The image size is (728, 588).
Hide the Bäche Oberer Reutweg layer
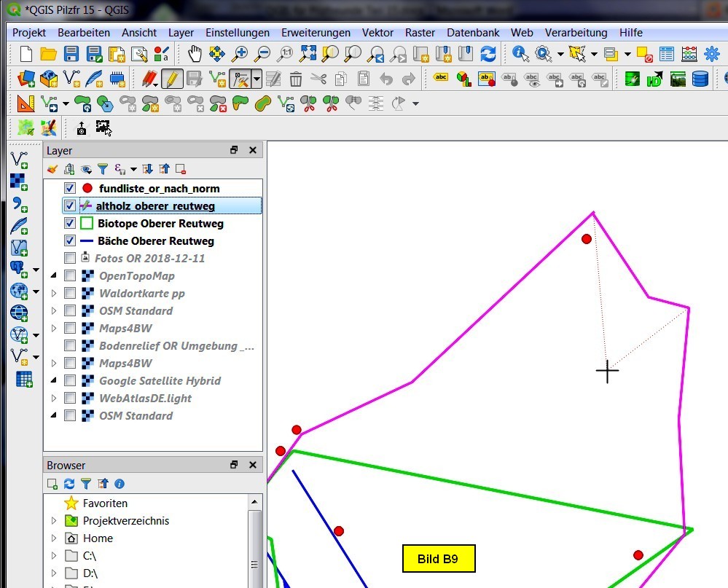[x=70, y=240]
